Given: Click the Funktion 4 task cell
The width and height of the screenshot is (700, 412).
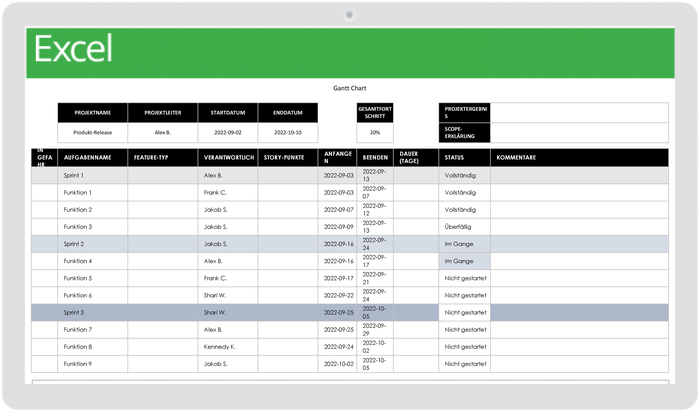Looking at the screenshot, I should [93, 261].
